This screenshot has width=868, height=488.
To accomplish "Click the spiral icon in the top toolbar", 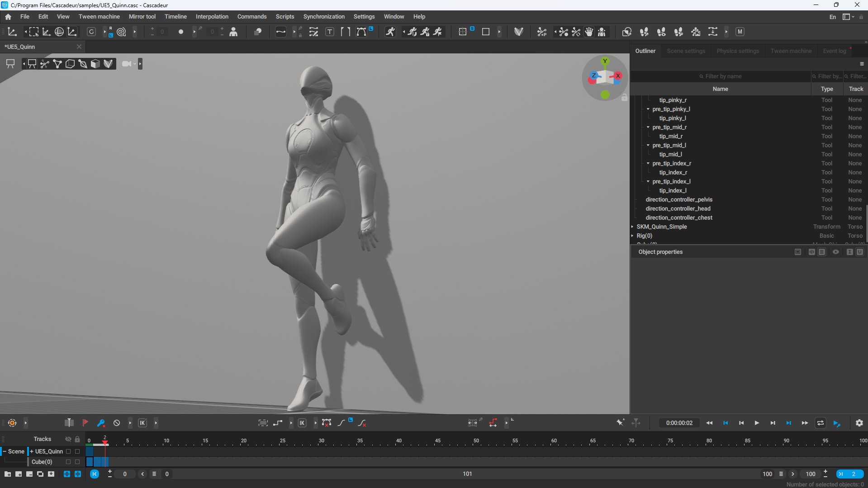I will point(121,32).
